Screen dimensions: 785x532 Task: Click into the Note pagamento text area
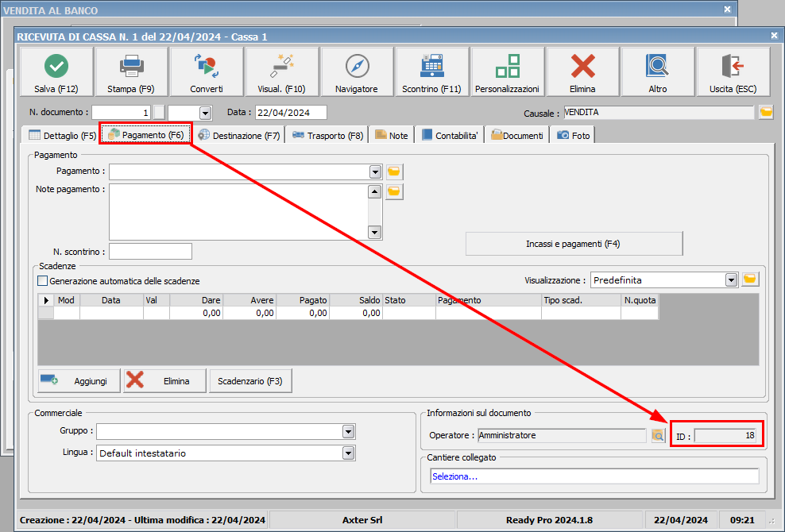coord(238,212)
